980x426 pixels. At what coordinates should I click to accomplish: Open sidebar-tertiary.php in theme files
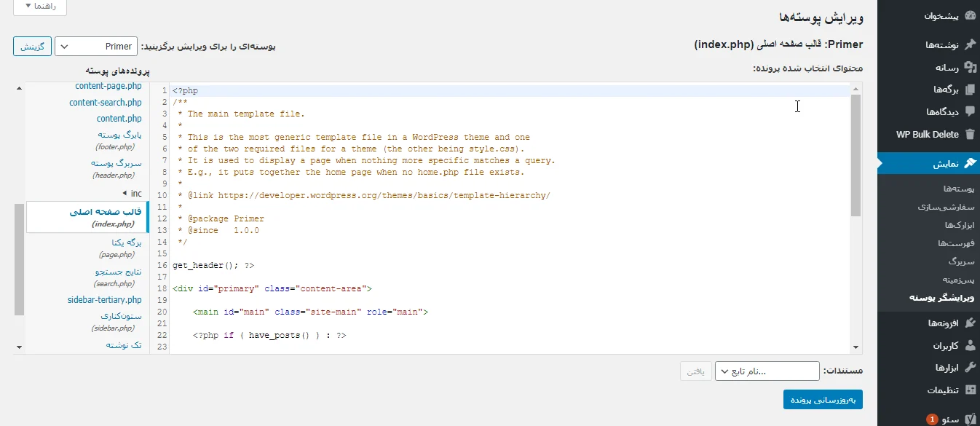[105, 300]
